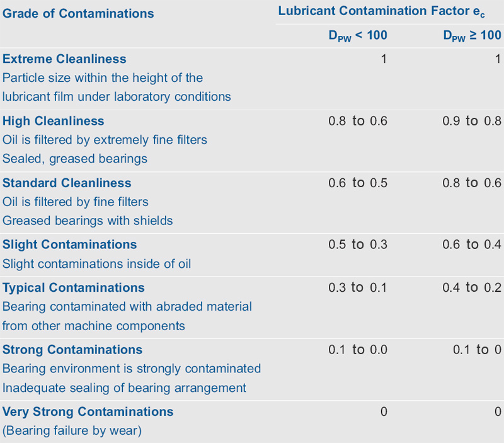504x443 pixels.
Task: Click the Very Strong Contaminations title
Action: click(x=88, y=411)
